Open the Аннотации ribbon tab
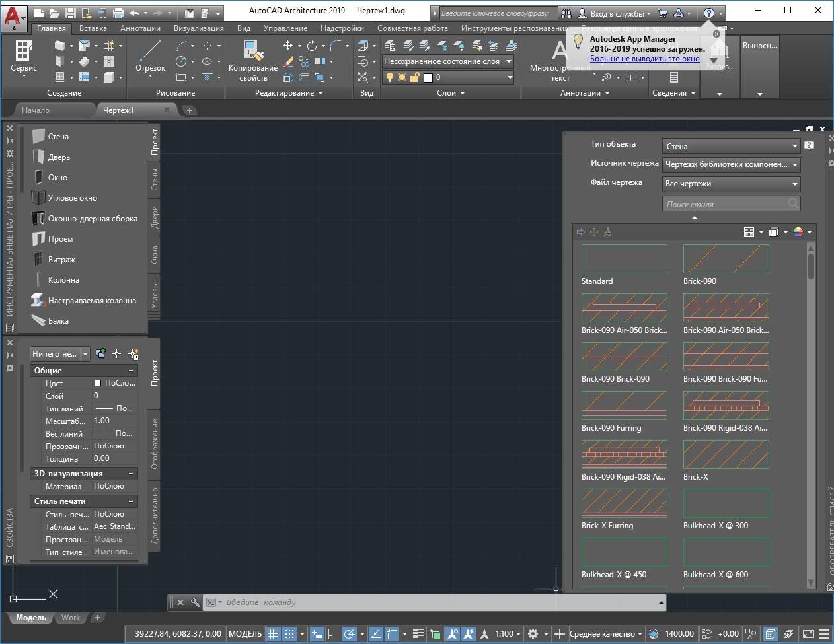 click(x=140, y=28)
